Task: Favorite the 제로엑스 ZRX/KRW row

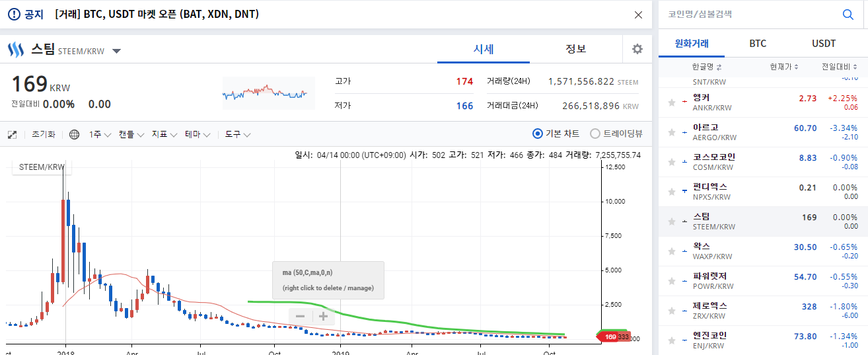Action: (672, 311)
